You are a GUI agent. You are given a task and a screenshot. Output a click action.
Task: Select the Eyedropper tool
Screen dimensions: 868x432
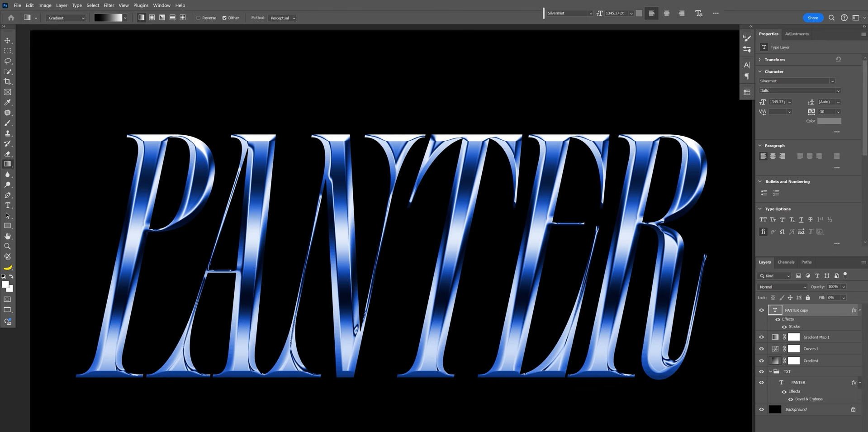pos(8,103)
